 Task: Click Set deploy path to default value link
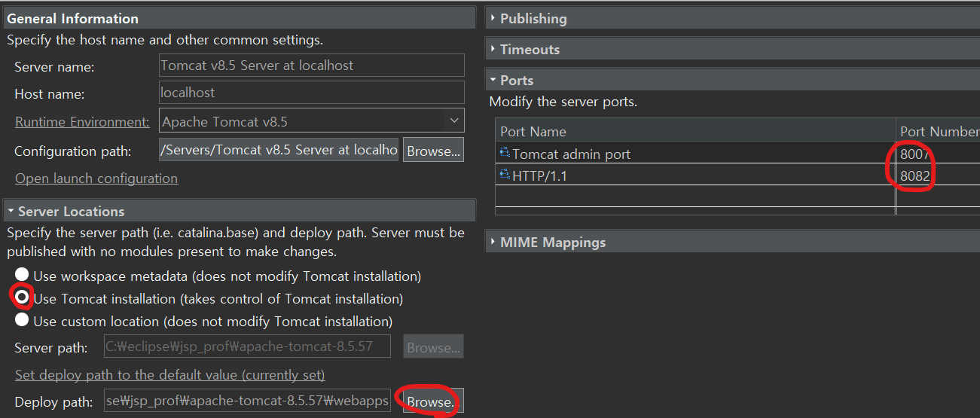click(170, 374)
